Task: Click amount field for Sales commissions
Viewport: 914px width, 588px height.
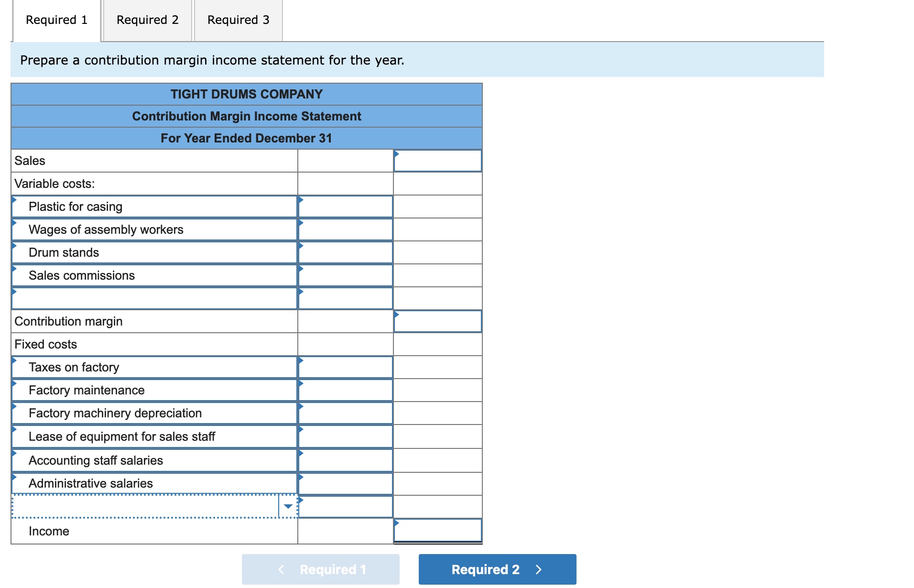Action: 345,275
